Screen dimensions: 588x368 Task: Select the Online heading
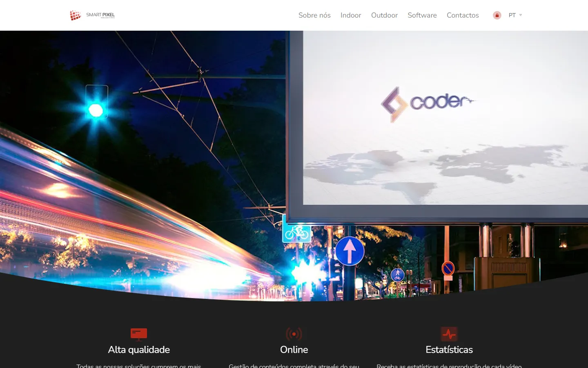pyautogui.click(x=294, y=350)
